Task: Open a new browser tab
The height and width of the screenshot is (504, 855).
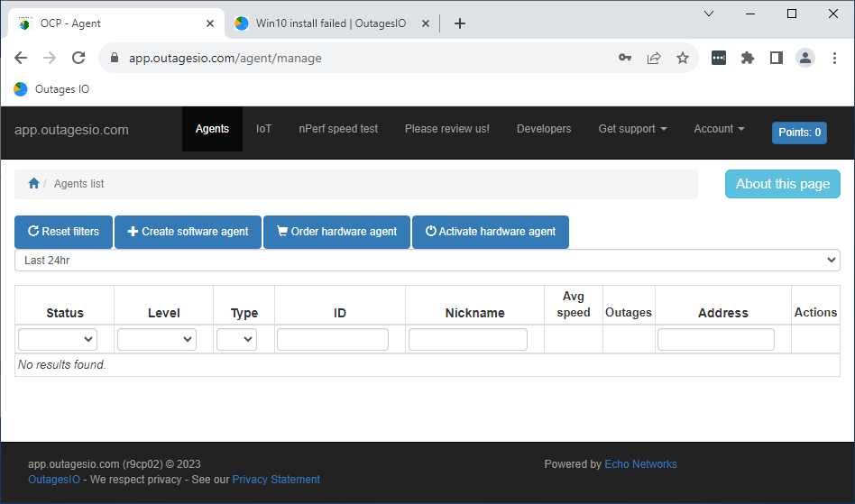Action: [460, 23]
